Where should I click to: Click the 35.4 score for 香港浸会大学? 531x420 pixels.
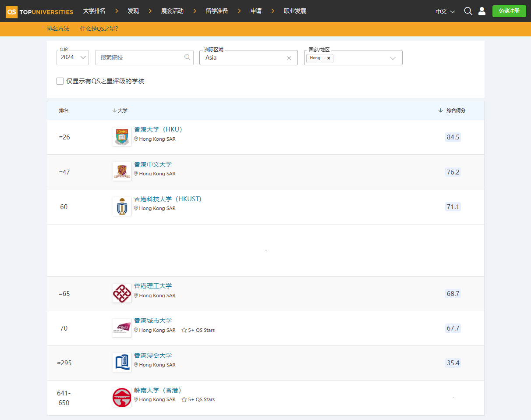453,363
